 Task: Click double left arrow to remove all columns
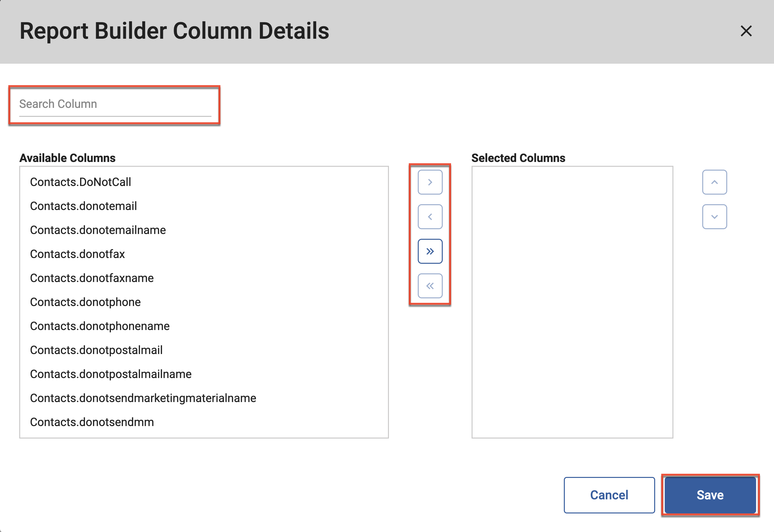tap(430, 285)
